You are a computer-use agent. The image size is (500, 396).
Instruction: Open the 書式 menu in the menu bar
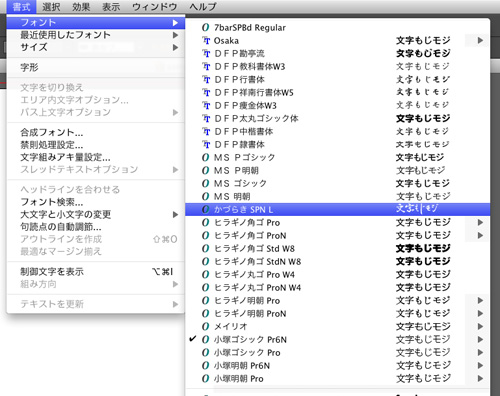[21, 7]
